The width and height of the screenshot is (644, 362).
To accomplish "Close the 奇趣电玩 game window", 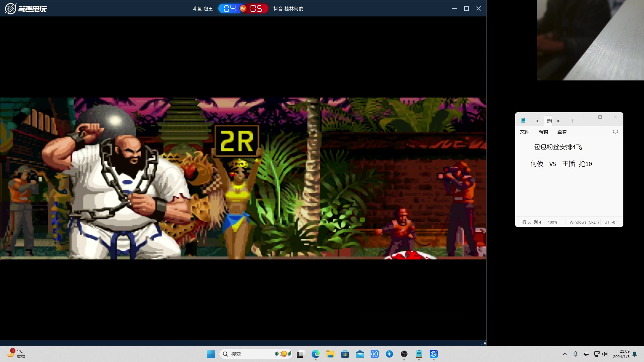I will (479, 8).
